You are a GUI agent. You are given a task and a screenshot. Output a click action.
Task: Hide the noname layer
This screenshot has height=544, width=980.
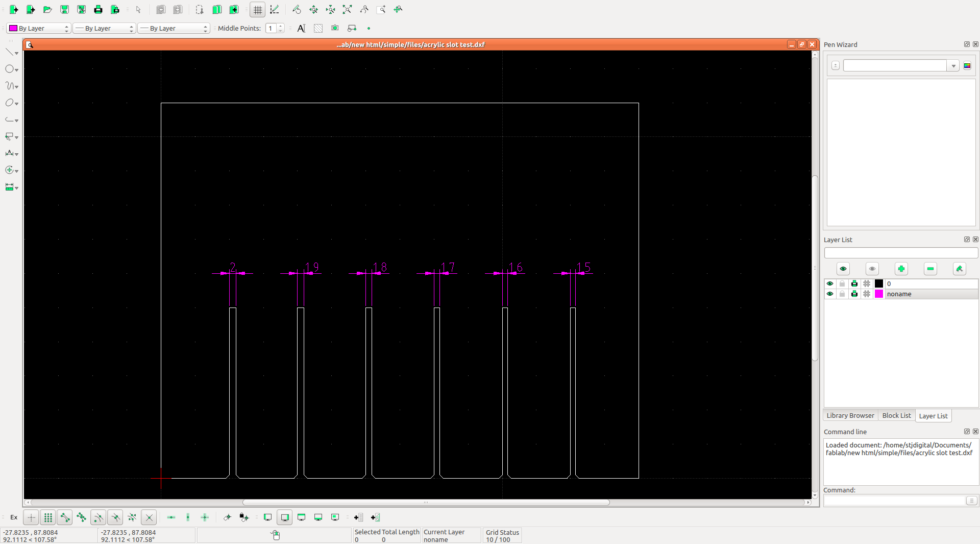coord(830,294)
